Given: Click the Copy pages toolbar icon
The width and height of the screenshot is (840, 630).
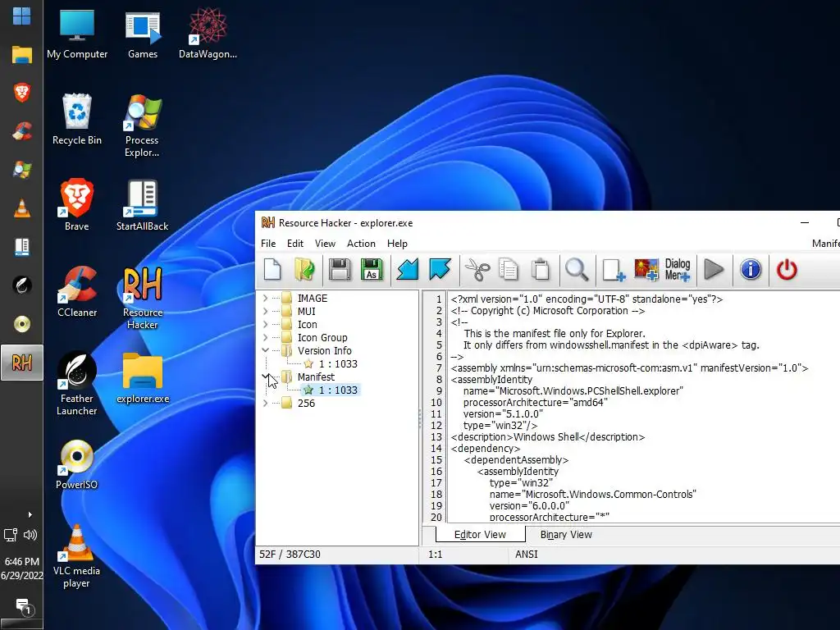Looking at the screenshot, I should click(x=509, y=269).
